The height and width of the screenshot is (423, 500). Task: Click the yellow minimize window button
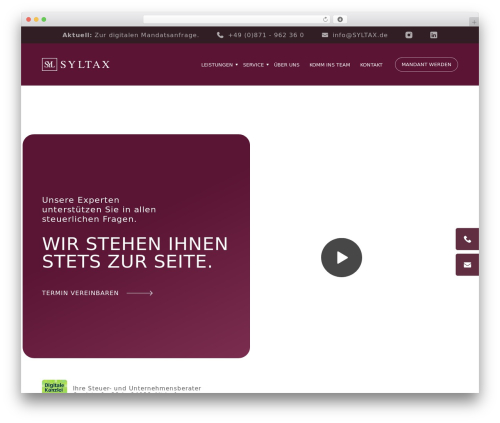click(x=36, y=19)
